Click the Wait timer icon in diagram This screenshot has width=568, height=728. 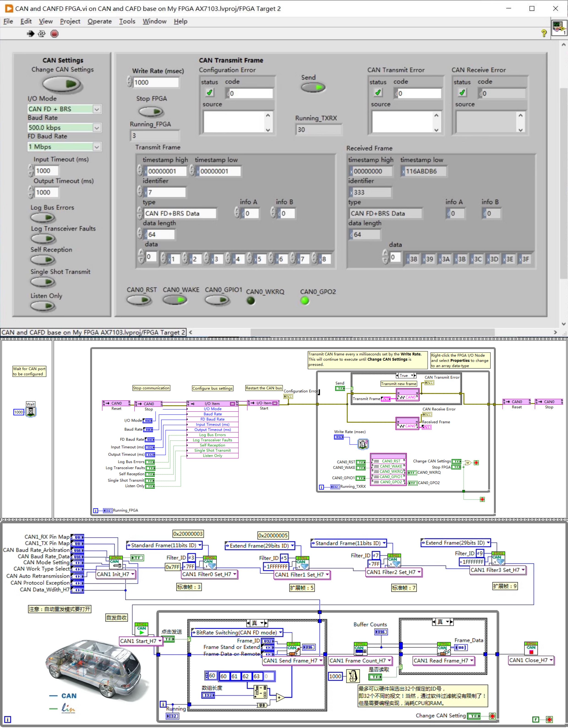[31, 412]
